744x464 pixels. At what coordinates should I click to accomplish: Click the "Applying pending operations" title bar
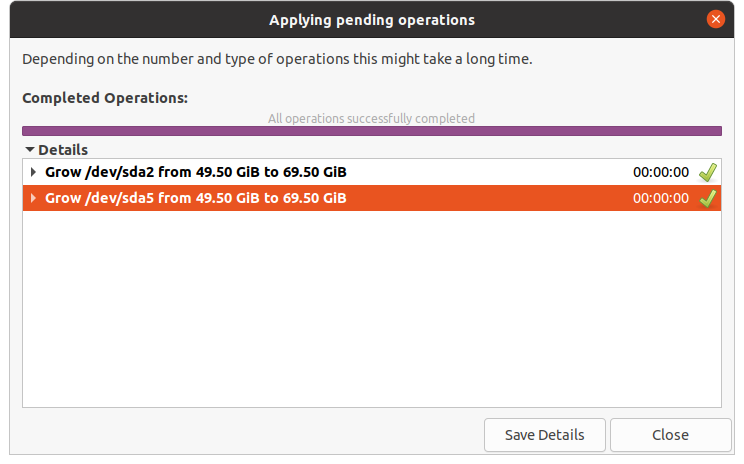click(x=371, y=19)
